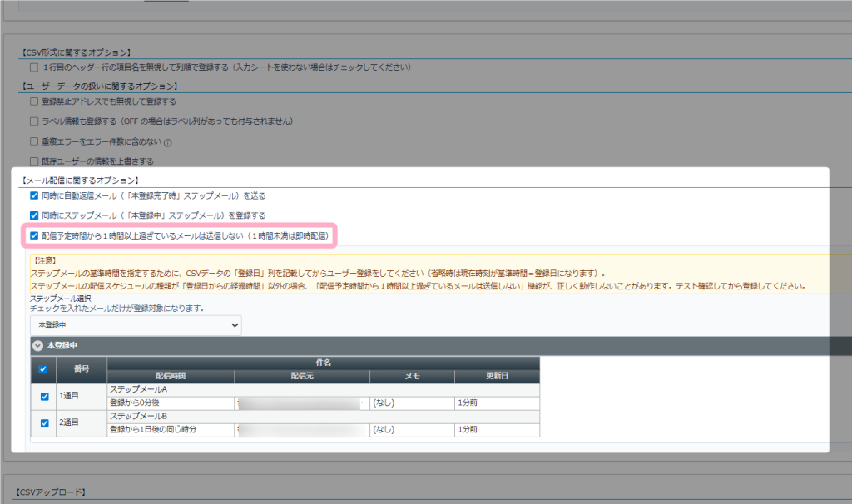Uncheck the 2通目 row checkbox
852x504 pixels.
pyautogui.click(x=44, y=422)
